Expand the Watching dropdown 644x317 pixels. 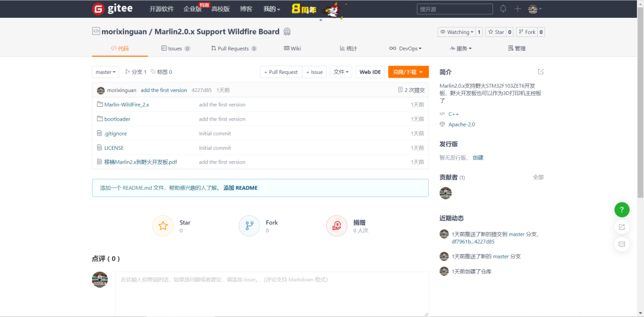(457, 32)
